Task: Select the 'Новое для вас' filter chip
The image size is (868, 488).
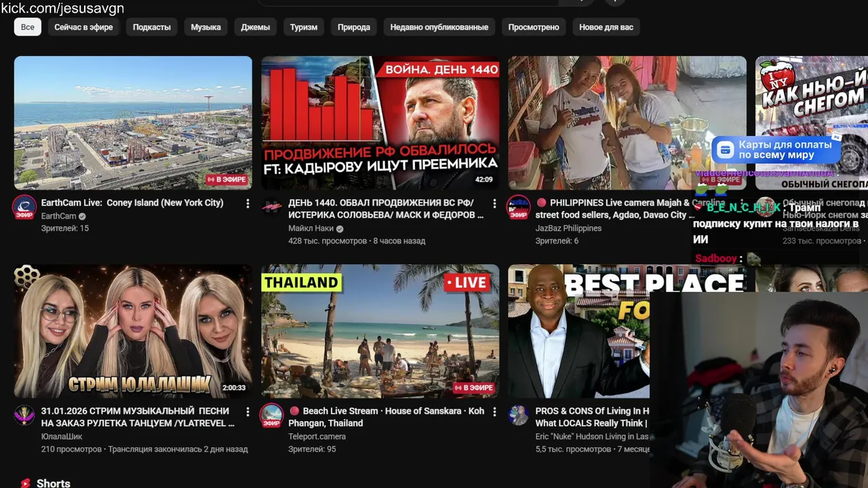Action: click(606, 27)
